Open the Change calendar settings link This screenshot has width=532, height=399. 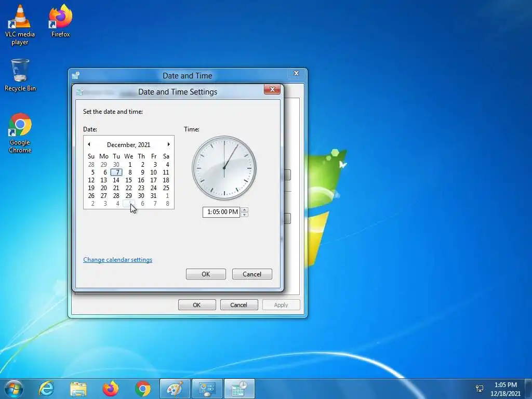pos(118,260)
